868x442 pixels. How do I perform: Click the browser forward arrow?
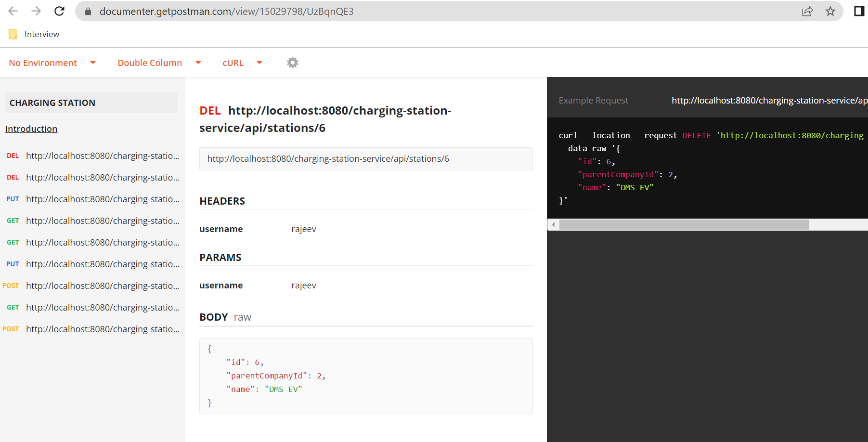coord(36,11)
